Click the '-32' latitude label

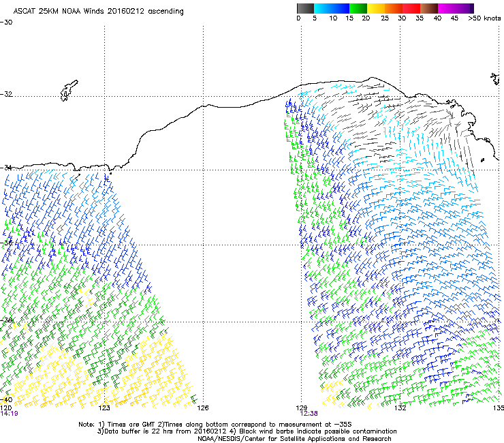pos(6,94)
